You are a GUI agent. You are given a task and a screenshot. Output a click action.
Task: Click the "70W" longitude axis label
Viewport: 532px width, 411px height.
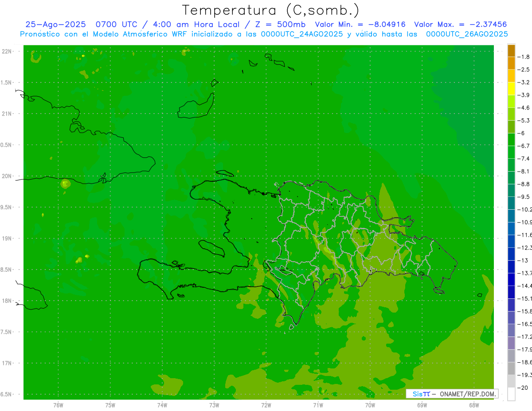click(x=370, y=405)
